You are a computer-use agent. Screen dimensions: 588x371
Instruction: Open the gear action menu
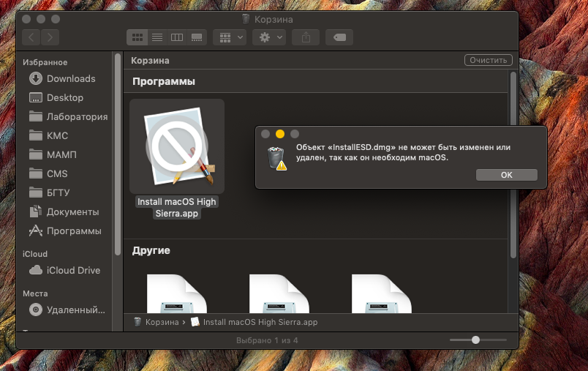269,37
